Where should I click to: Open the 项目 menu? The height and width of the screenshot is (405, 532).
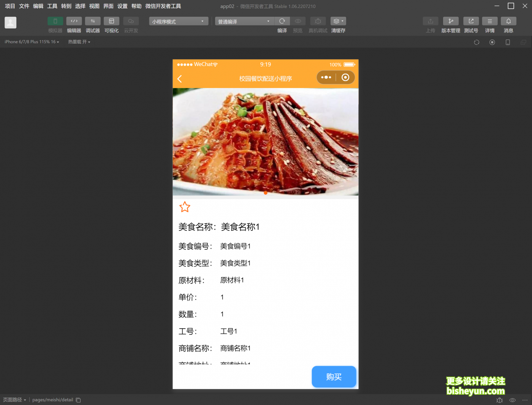tap(10, 6)
